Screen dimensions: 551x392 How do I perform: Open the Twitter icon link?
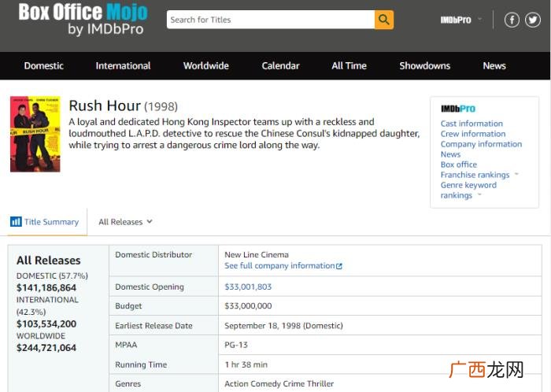[x=533, y=20]
